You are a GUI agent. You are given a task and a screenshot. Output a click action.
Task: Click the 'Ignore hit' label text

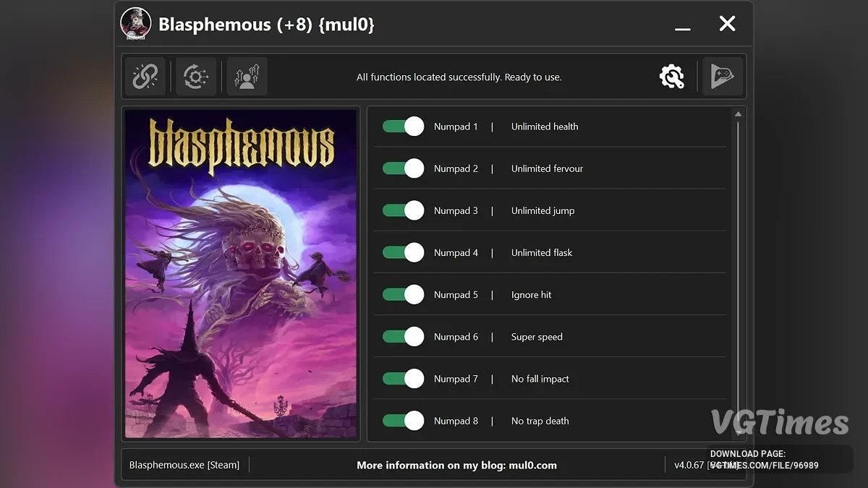(531, 294)
